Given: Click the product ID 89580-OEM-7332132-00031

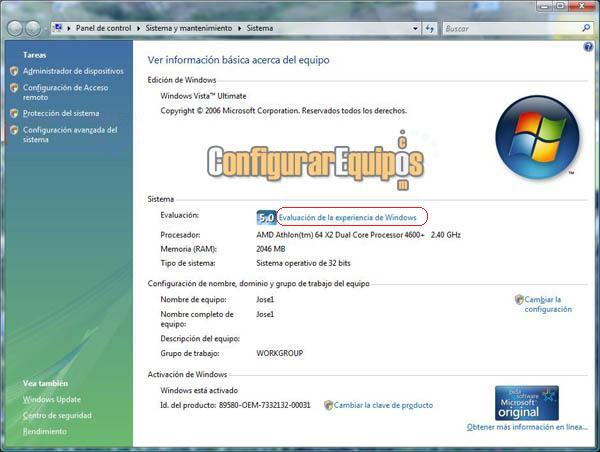Looking at the screenshot, I should click(x=264, y=405).
